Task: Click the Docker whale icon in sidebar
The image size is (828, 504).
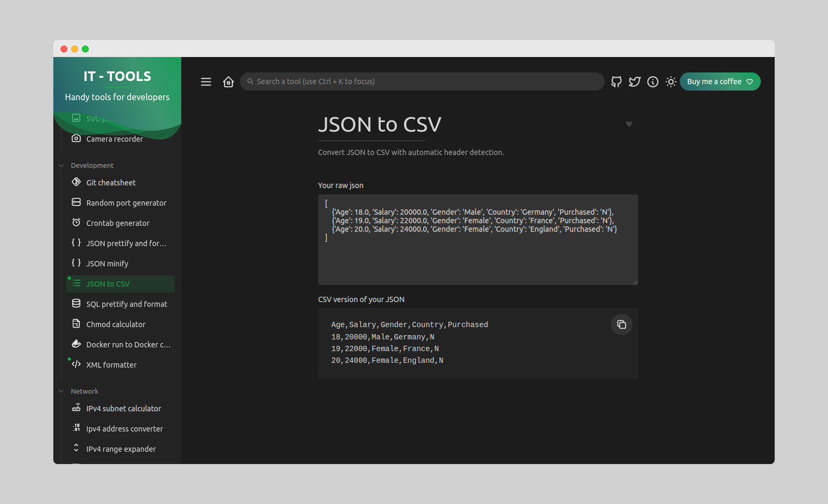Action: [76, 344]
